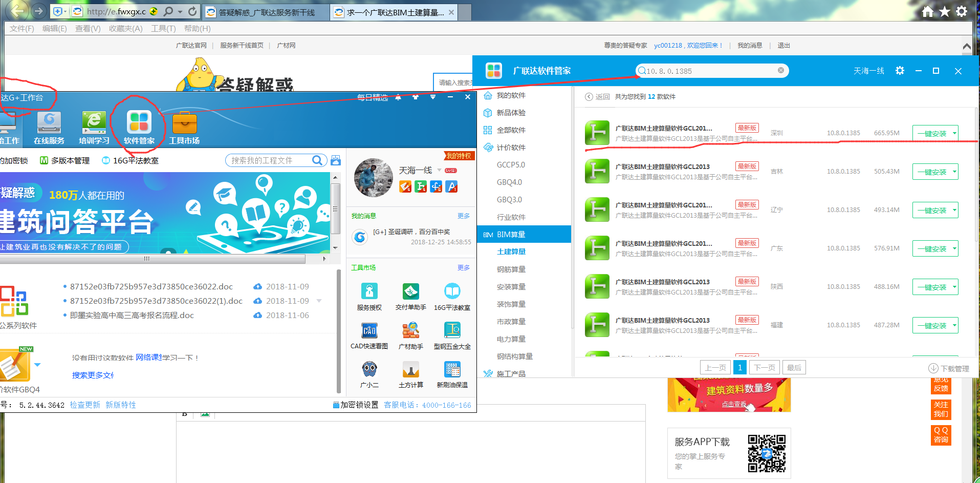Open 加密锁设置
This screenshot has height=483, width=980.
tap(356, 405)
